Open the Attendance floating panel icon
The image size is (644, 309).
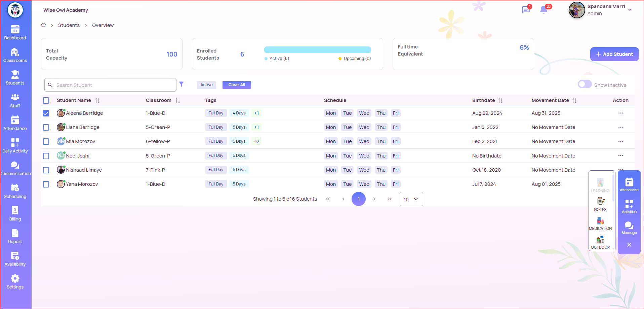point(629,183)
